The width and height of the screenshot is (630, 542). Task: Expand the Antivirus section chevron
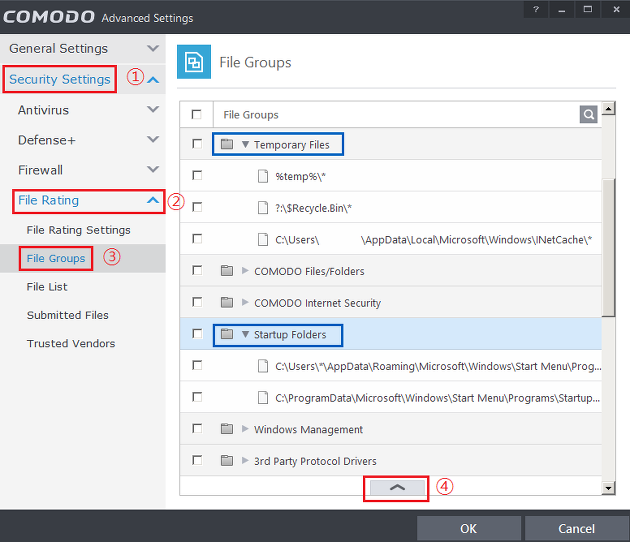[x=153, y=109]
